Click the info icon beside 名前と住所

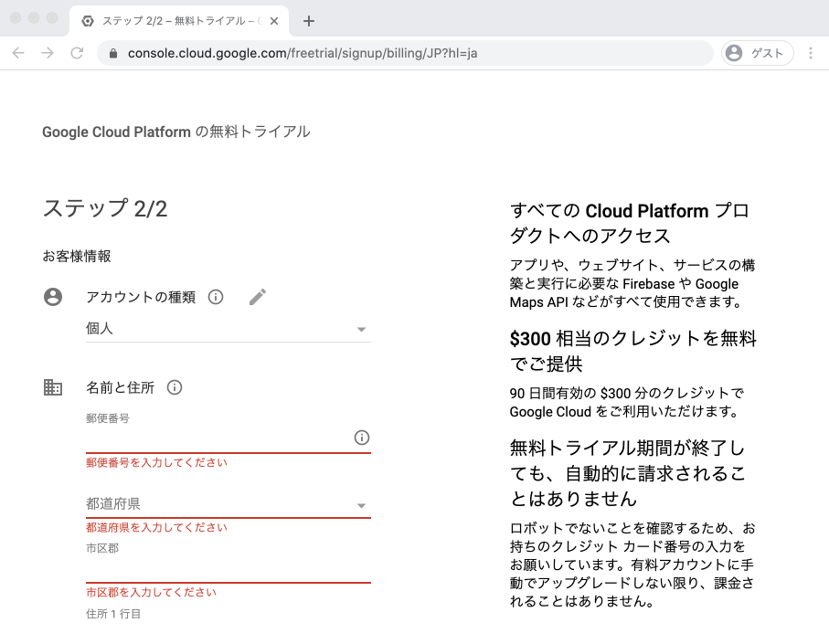point(175,387)
